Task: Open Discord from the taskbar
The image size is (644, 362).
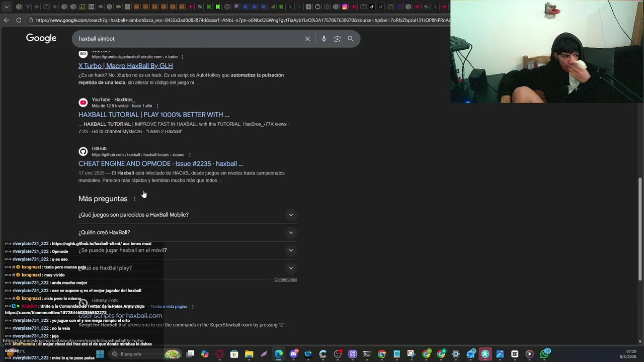Action: click(294, 354)
